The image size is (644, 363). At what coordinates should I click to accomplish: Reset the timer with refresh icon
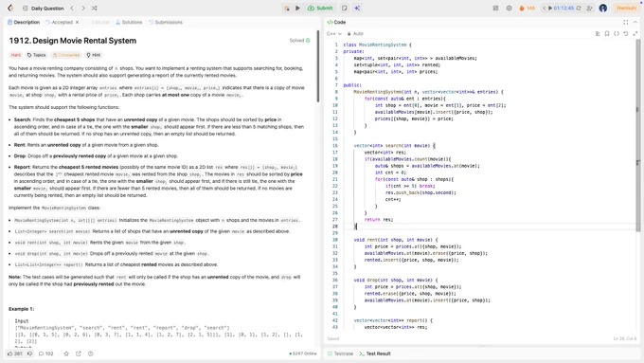pyautogui.click(x=579, y=9)
